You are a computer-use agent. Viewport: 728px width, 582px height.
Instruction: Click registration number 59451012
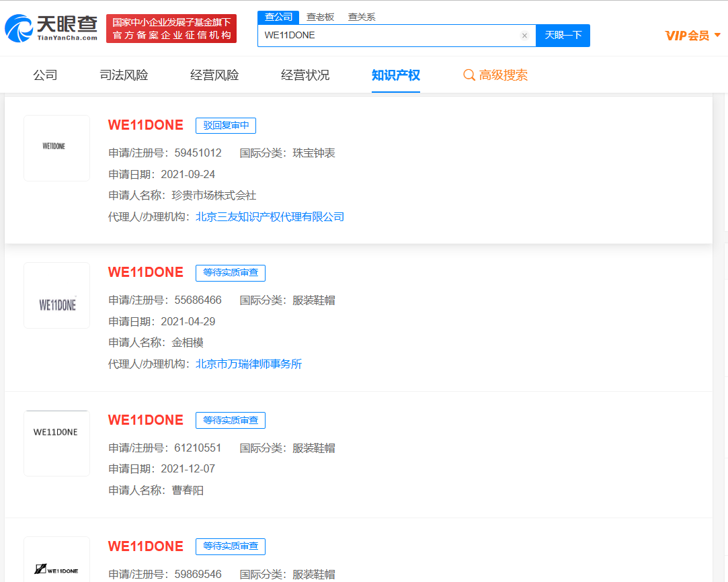(198, 153)
